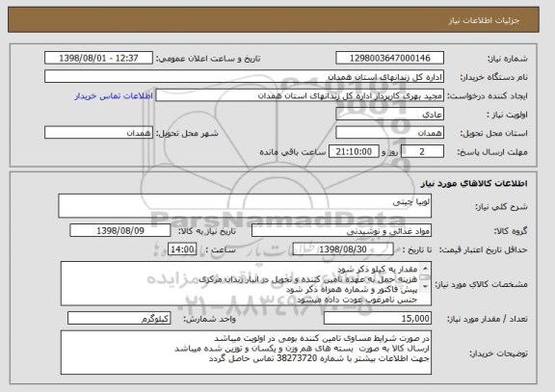Click the label استان محل تحویل
The image size is (555, 392).
coord(493,133)
